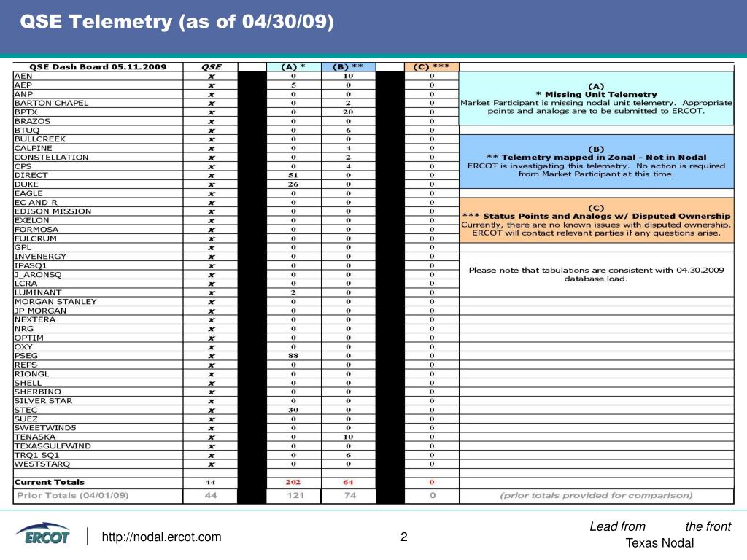747x560 pixels.
Task: Select the BULLCREEK row label
Action: (40, 139)
